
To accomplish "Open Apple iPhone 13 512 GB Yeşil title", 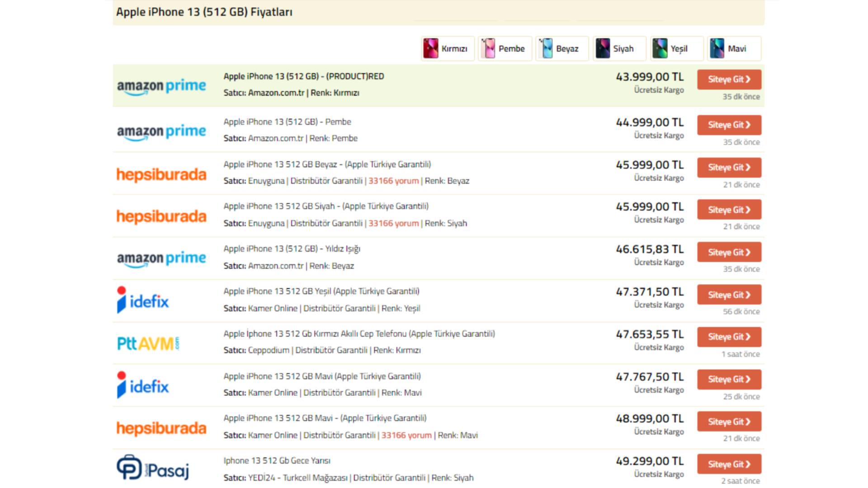I will pyautogui.click(x=321, y=291).
